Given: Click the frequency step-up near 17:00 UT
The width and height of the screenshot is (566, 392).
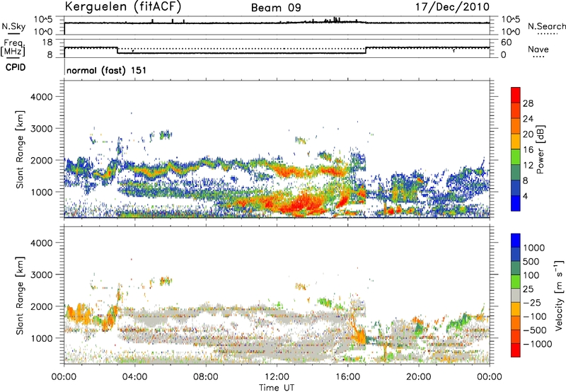Looking at the screenshot, I should click(x=366, y=50).
